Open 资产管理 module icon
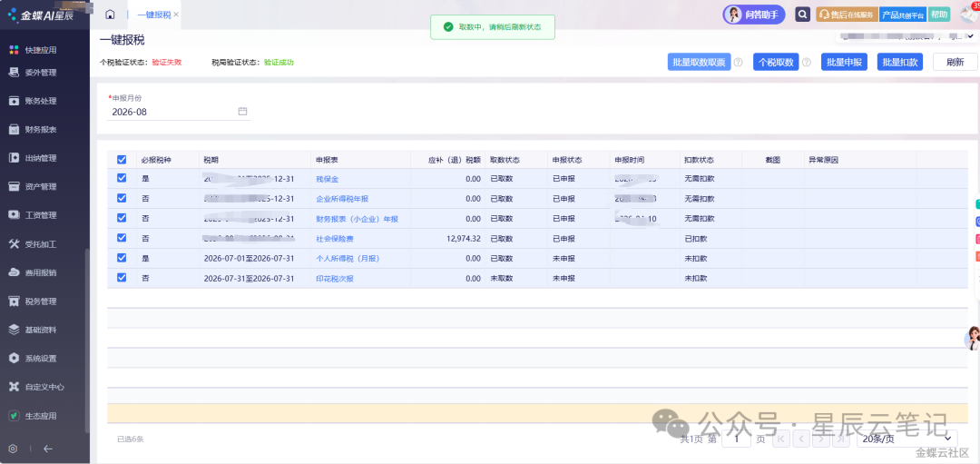Image resolution: width=980 pixels, height=464 pixels. pyautogui.click(x=14, y=186)
